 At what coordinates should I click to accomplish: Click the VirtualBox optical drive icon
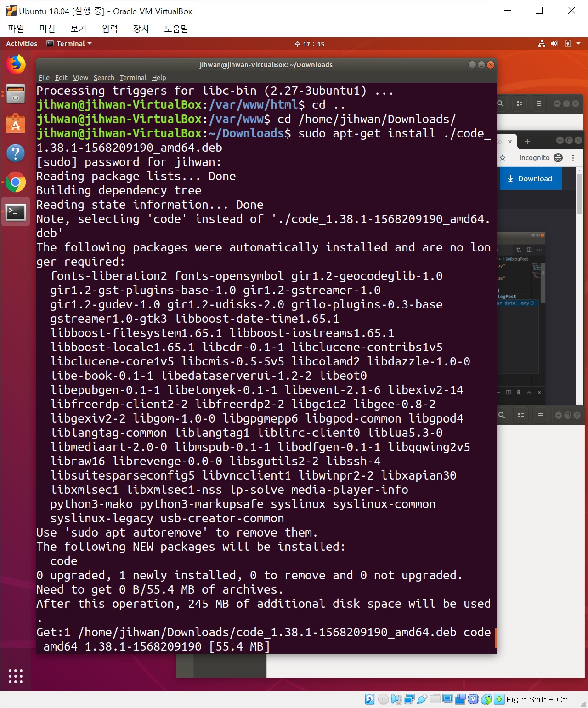(x=383, y=699)
